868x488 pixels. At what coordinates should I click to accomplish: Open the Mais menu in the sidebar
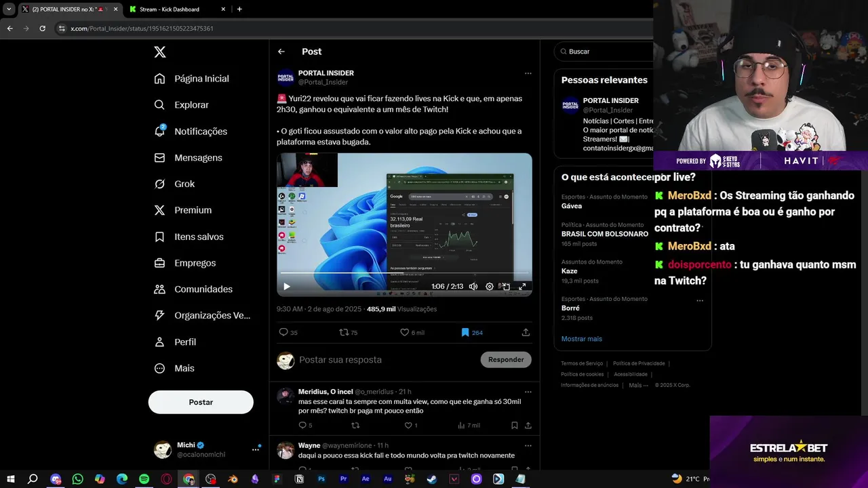174,368
